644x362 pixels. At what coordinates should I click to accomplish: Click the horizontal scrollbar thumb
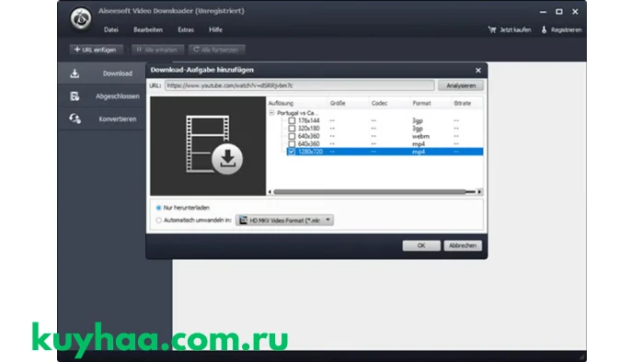(x=370, y=192)
